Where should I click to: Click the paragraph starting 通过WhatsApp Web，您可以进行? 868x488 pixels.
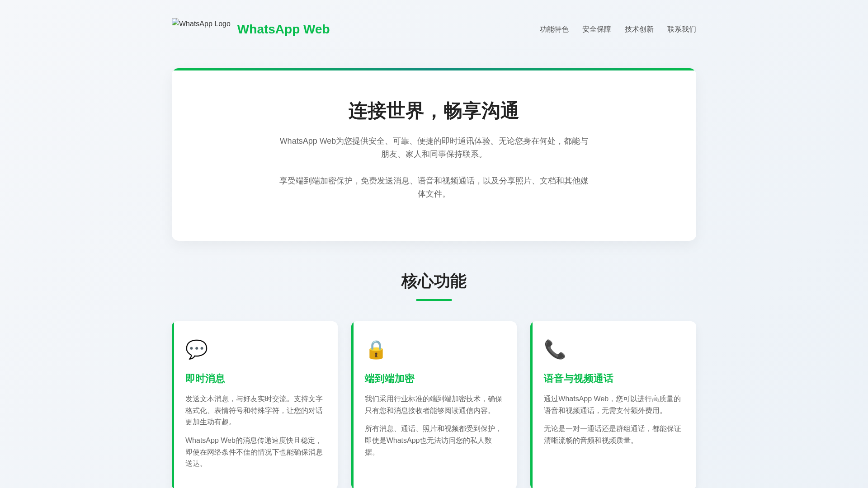tap(613, 405)
